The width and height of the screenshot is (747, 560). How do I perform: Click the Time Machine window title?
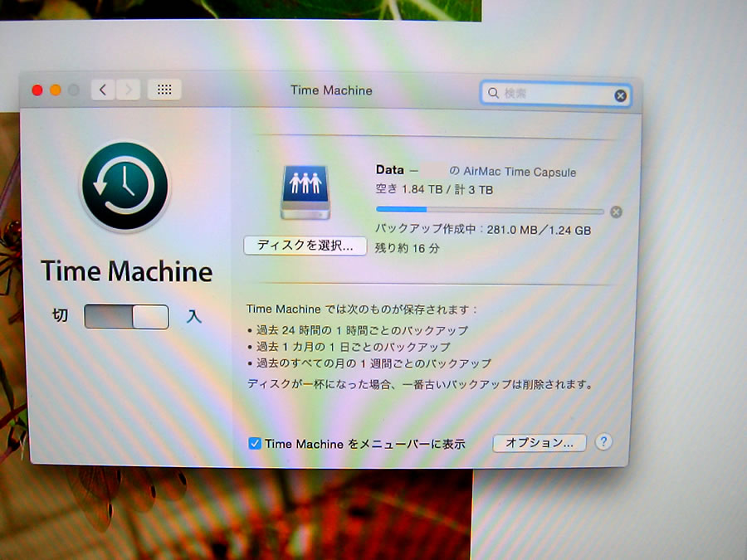(x=331, y=90)
